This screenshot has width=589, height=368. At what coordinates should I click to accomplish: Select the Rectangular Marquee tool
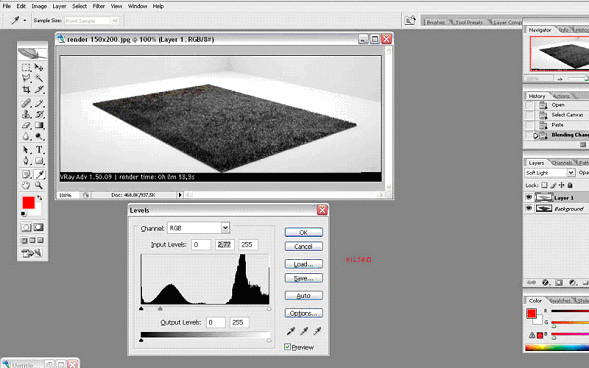[x=26, y=68]
